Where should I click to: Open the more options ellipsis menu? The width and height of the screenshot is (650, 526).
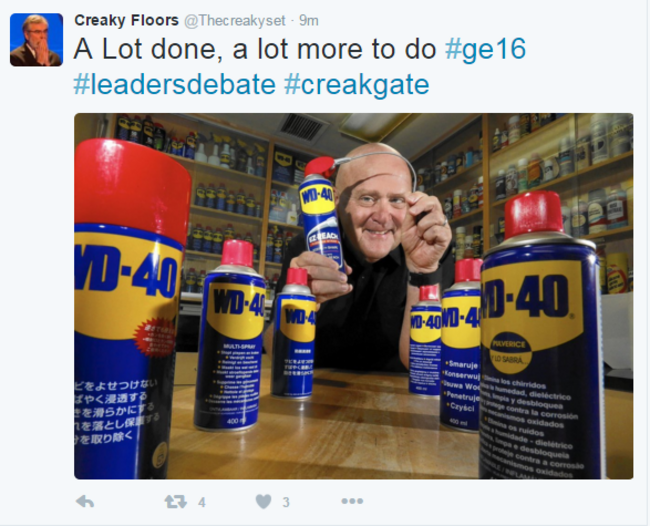(x=352, y=501)
